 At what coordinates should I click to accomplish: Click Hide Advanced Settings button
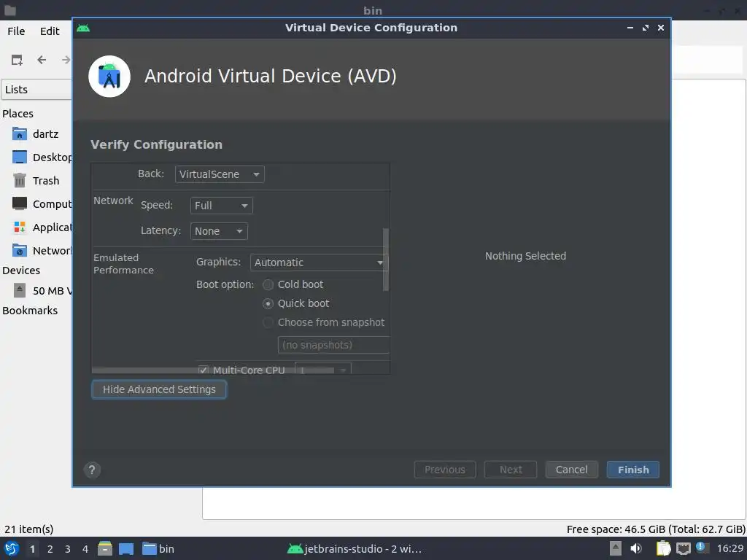(159, 389)
